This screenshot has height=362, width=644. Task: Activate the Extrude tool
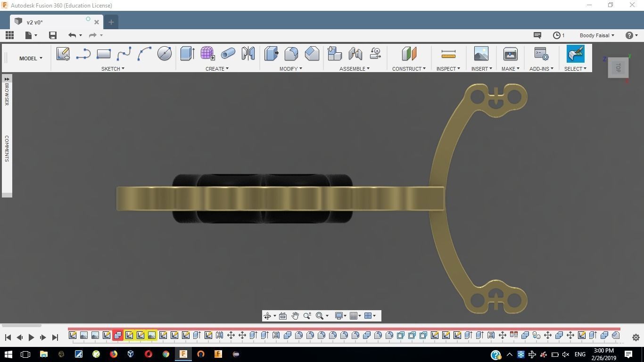pyautogui.click(x=187, y=53)
